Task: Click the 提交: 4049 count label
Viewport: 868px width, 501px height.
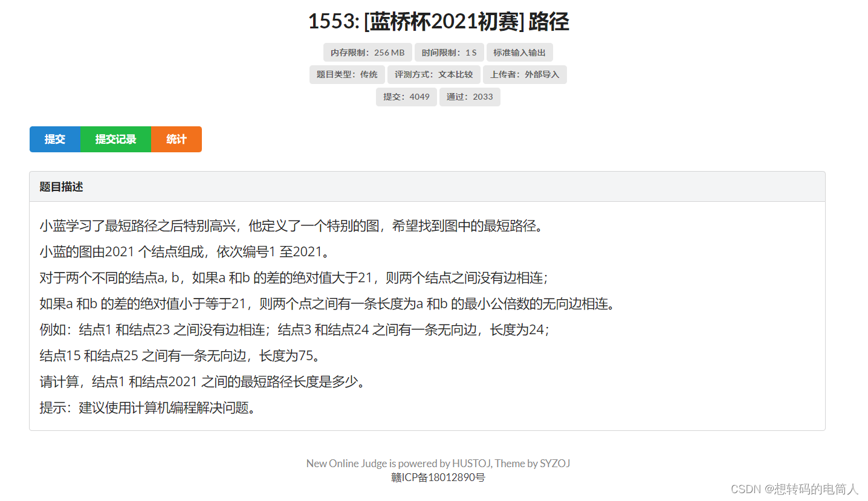Action: coord(406,97)
